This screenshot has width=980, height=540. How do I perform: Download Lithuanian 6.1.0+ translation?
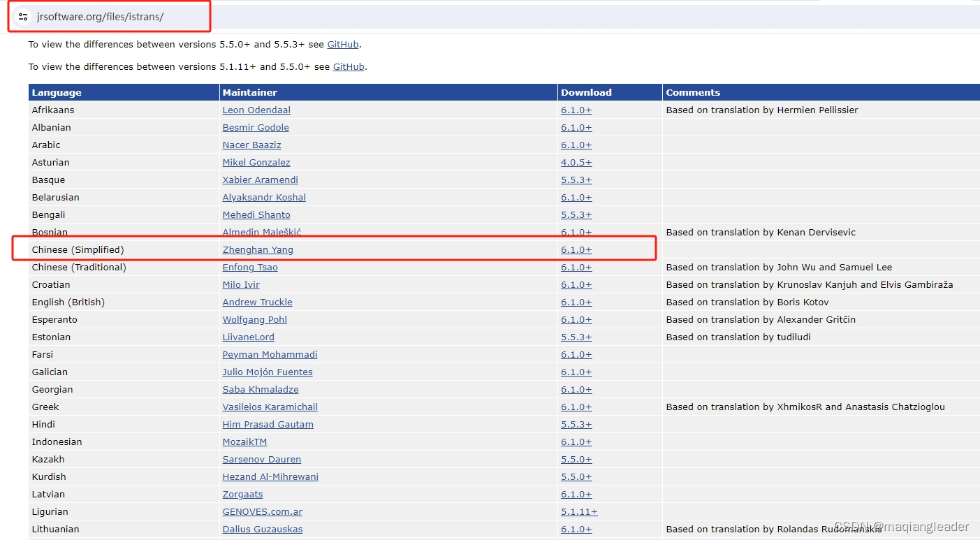tap(576, 529)
